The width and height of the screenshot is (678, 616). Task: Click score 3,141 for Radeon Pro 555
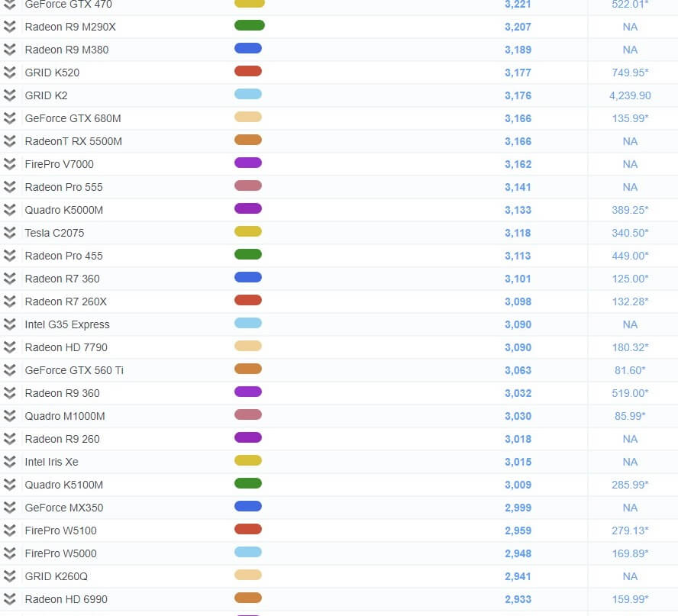point(518,187)
